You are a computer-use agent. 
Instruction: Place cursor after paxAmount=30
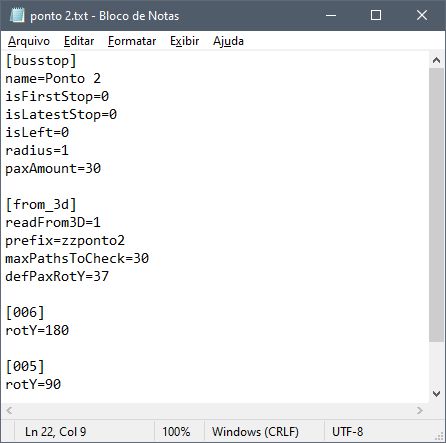(x=101, y=169)
